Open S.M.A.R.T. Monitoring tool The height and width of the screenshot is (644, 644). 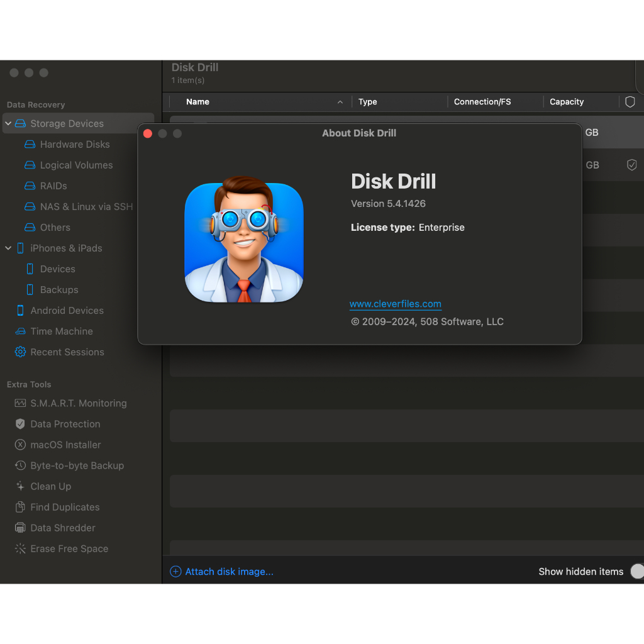click(70, 403)
